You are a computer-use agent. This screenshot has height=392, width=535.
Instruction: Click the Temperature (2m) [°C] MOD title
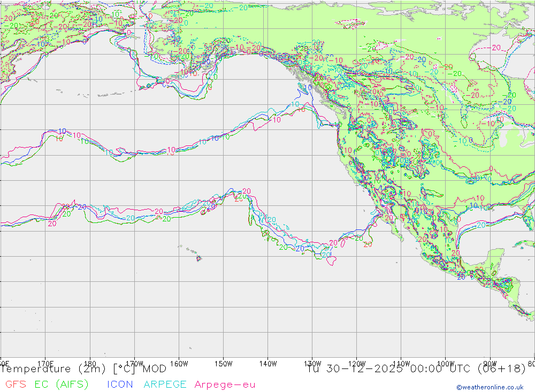coord(83,369)
